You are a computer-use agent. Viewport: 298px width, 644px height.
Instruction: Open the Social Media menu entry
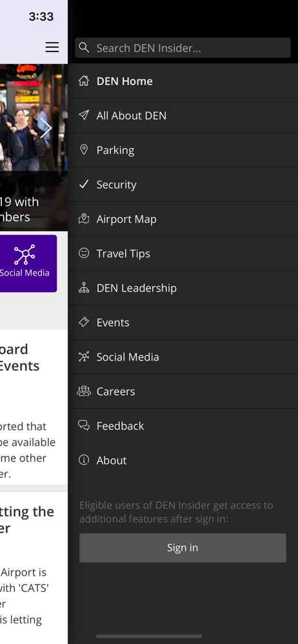(183, 357)
